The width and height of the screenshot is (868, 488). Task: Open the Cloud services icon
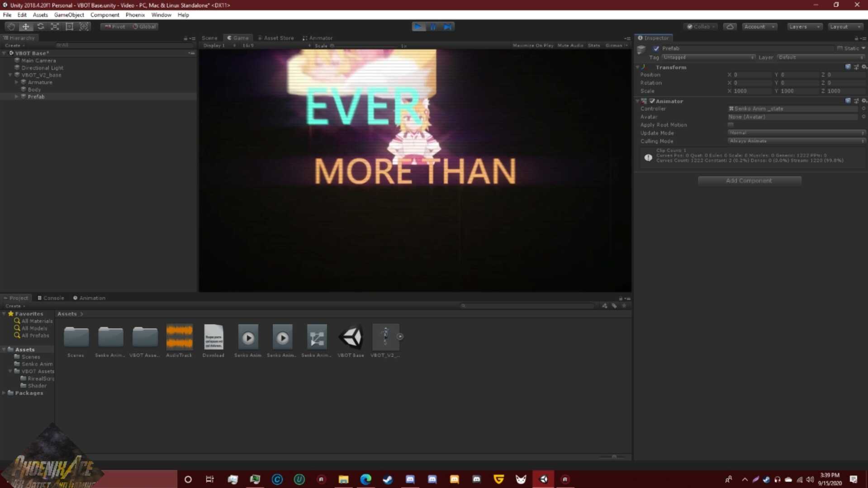coord(730,27)
